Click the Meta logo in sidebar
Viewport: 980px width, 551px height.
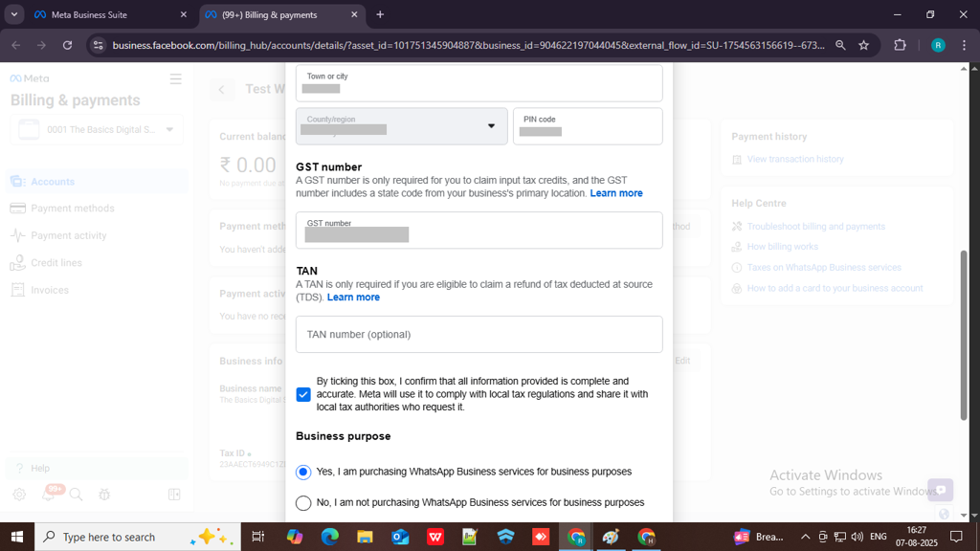[x=30, y=78]
